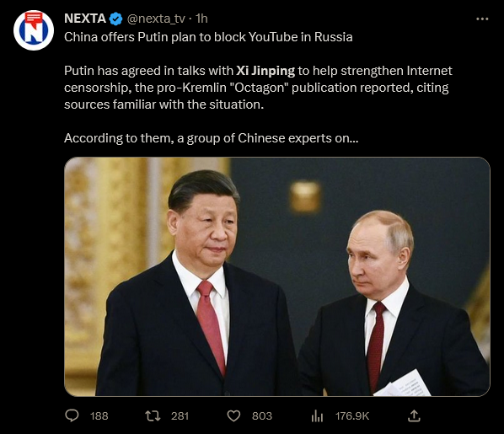Open the views analytics bar-chart icon
504x434 pixels.
[317, 416]
